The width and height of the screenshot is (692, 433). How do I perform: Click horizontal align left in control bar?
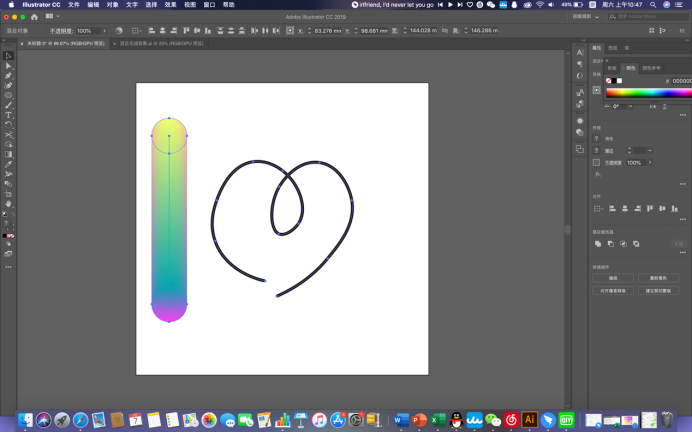tap(151, 30)
